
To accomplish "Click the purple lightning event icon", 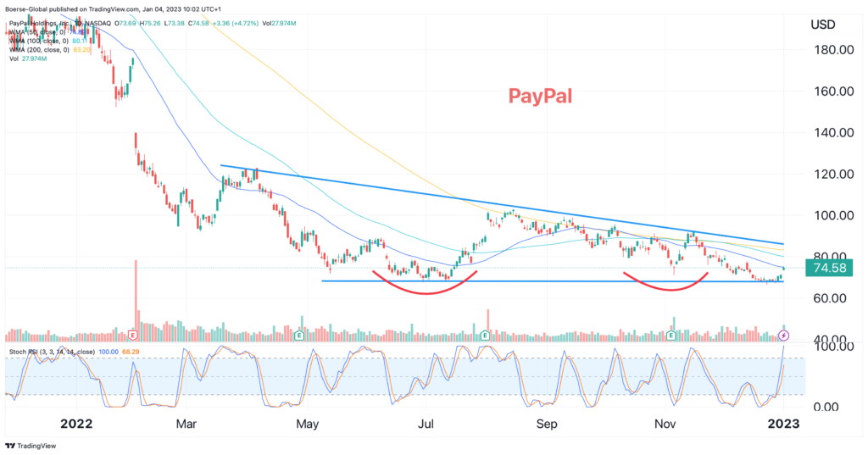I will pos(783,335).
